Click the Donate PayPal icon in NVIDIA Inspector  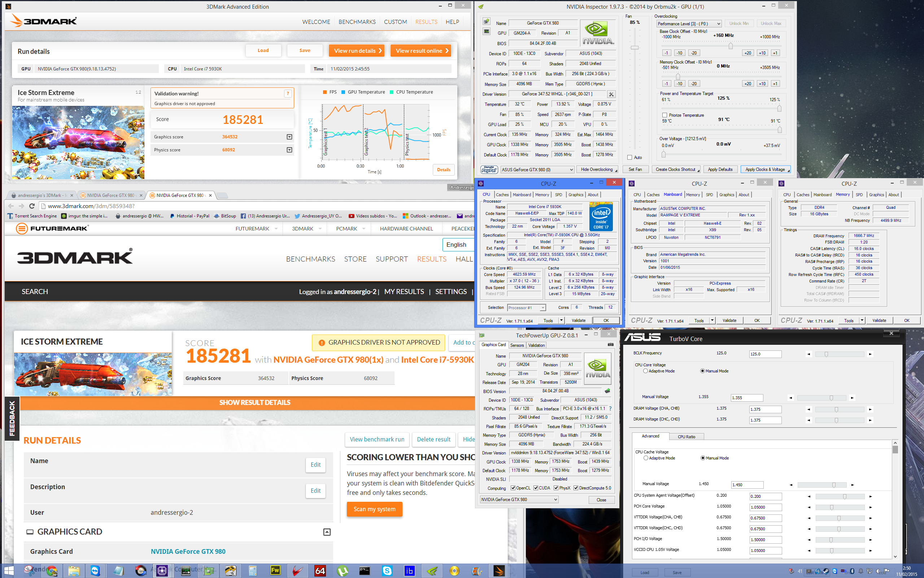point(489,169)
